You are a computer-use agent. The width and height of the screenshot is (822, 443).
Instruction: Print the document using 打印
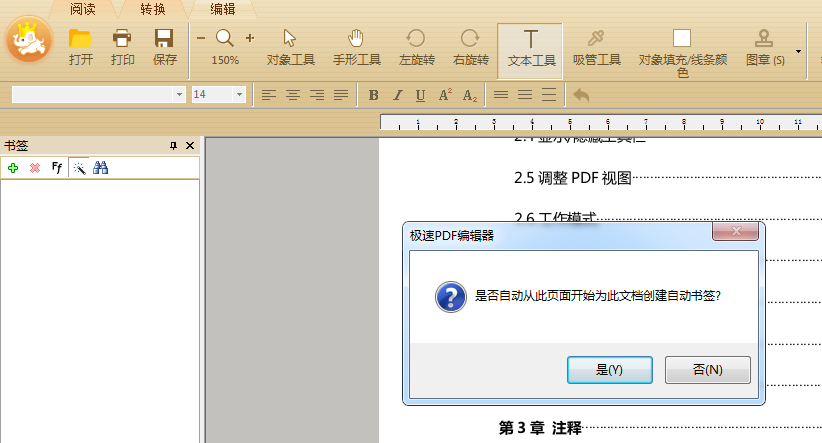[x=122, y=47]
